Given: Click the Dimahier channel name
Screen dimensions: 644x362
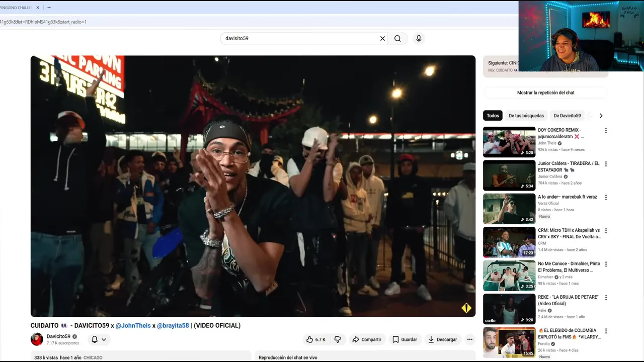Looking at the screenshot, I should pyautogui.click(x=545, y=277).
